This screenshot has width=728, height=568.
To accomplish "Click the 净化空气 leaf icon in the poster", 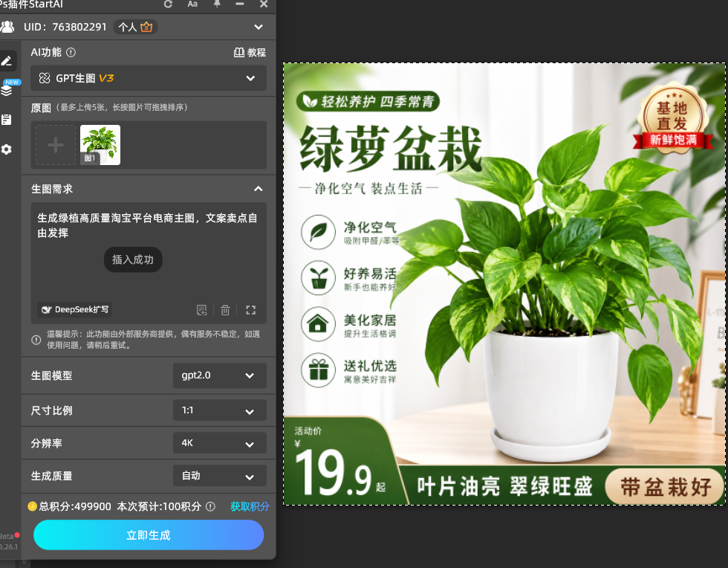I will click(x=318, y=231).
